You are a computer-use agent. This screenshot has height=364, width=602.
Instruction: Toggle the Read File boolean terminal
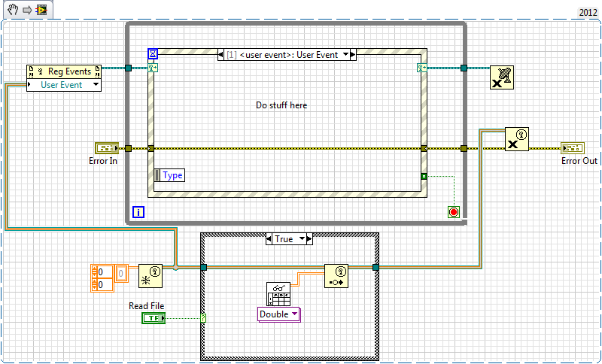point(154,319)
